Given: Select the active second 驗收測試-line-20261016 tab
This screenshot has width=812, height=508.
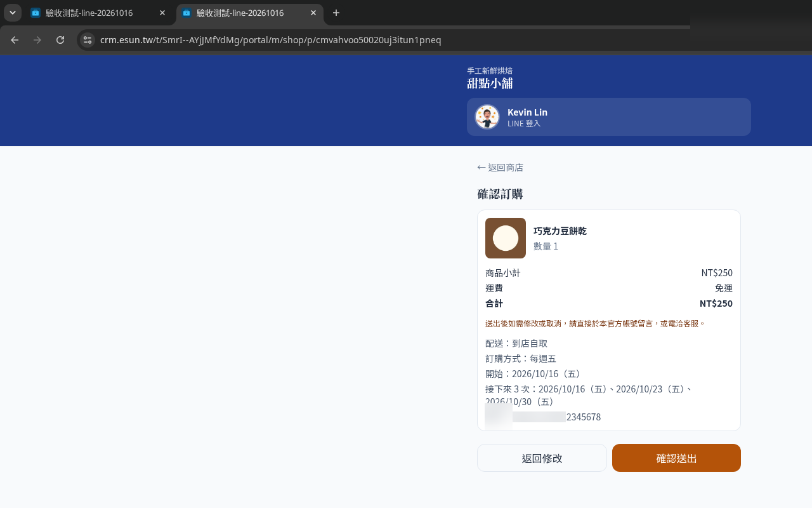Looking at the screenshot, I should pyautogui.click(x=250, y=13).
